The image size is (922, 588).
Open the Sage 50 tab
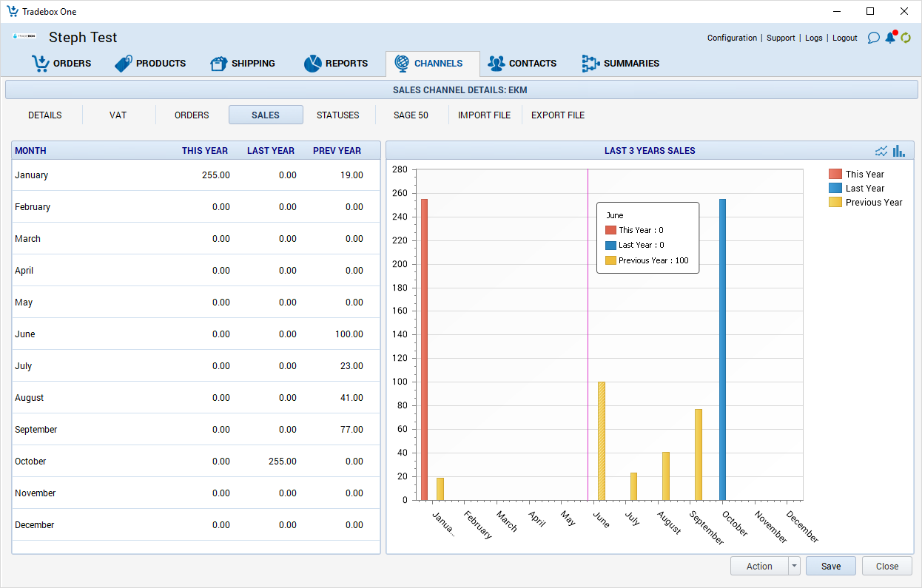click(x=411, y=115)
